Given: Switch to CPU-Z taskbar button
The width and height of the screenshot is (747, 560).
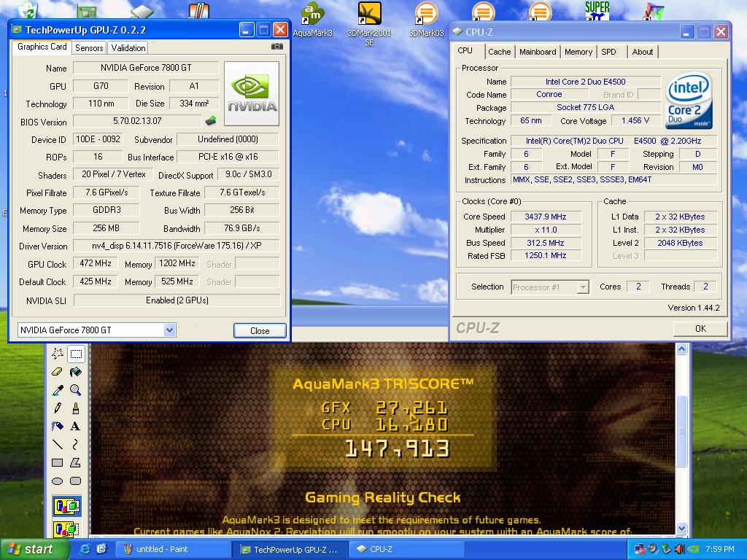Looking at the screenshot, I should pos(407,549).
